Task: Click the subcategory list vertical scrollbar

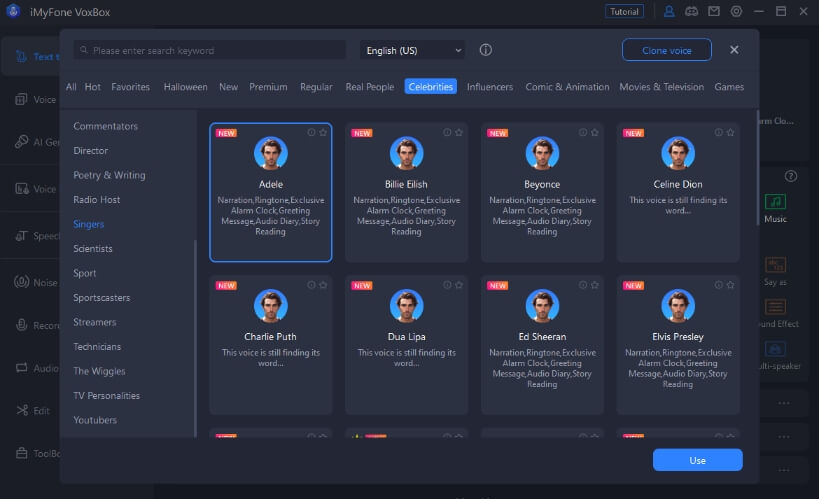Action: click(x=195, y=339)
